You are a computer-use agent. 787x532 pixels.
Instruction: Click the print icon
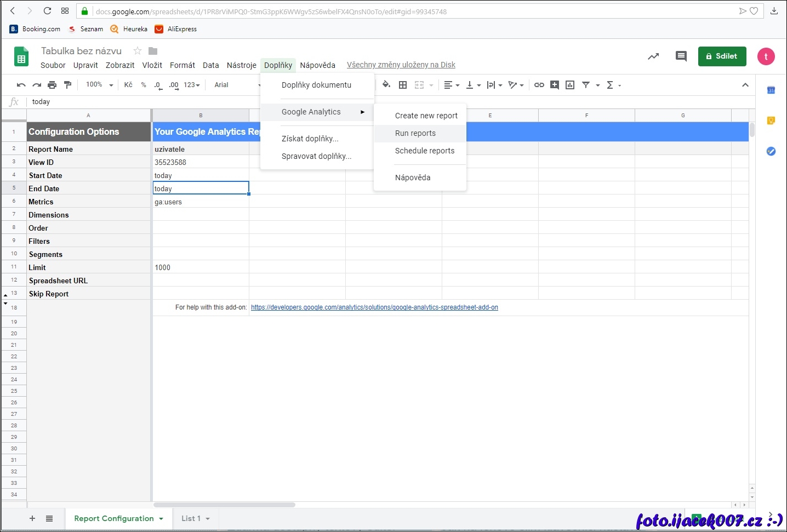pyautogui.click(x=52, y=85)
